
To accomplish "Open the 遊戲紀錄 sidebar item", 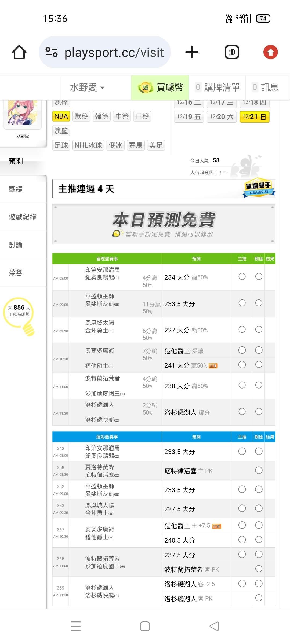I will (x=23, y=217).
